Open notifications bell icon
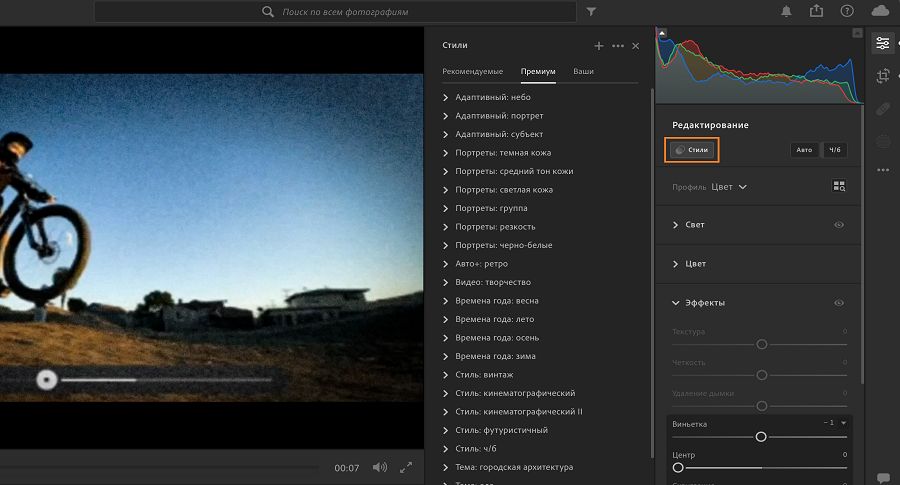Screen dimensions: 900x485 click(786, 11)
